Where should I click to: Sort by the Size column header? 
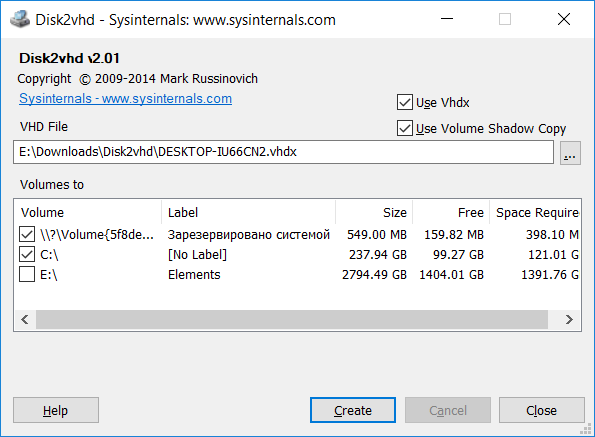(x=374, y=212)
